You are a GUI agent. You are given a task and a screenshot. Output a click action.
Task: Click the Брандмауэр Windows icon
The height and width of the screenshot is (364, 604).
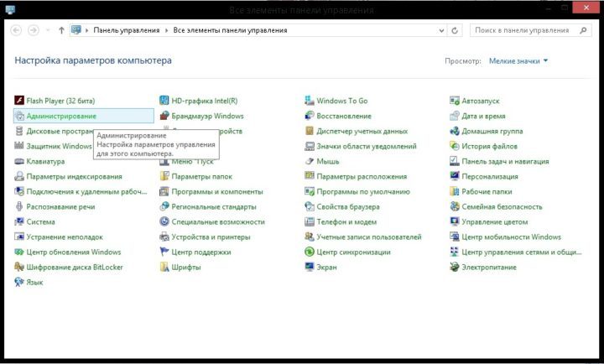pyautogui.click(x=164, y=116)
